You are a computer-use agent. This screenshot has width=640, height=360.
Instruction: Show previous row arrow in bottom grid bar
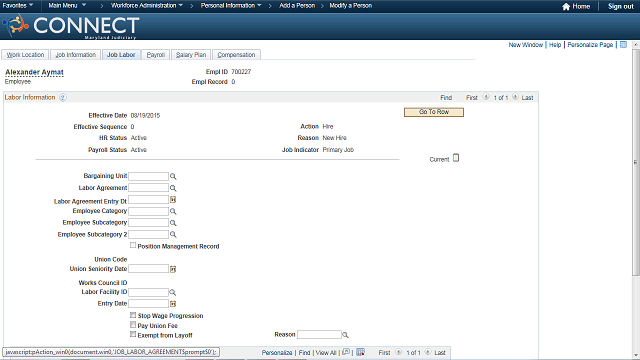[x=398, y=352]
